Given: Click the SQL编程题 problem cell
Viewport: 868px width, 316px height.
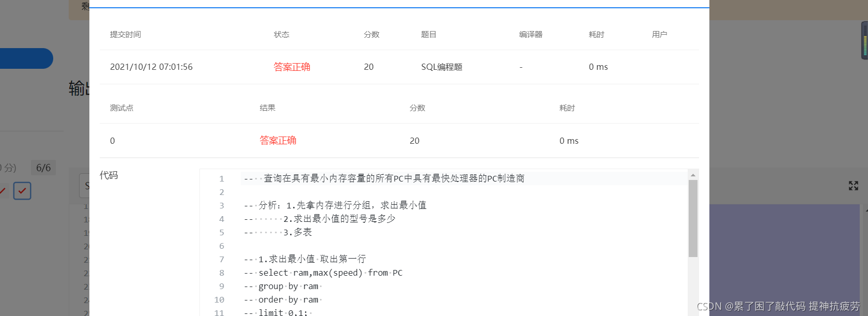Looking at the screenshot, I should [442, 67].
